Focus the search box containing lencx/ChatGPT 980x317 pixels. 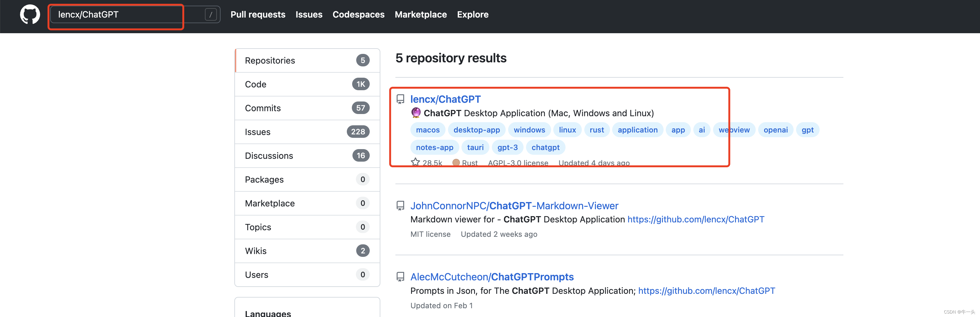[x=135, y=14]
